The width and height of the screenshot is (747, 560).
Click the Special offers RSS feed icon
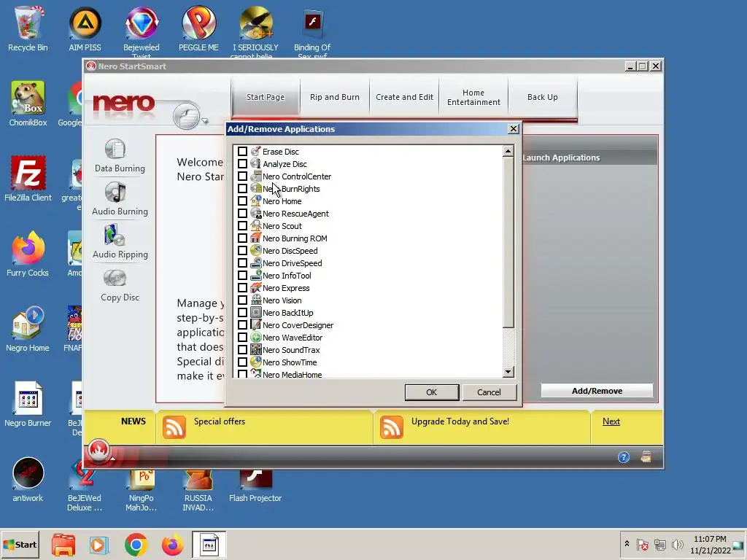[x=174, y=427]
